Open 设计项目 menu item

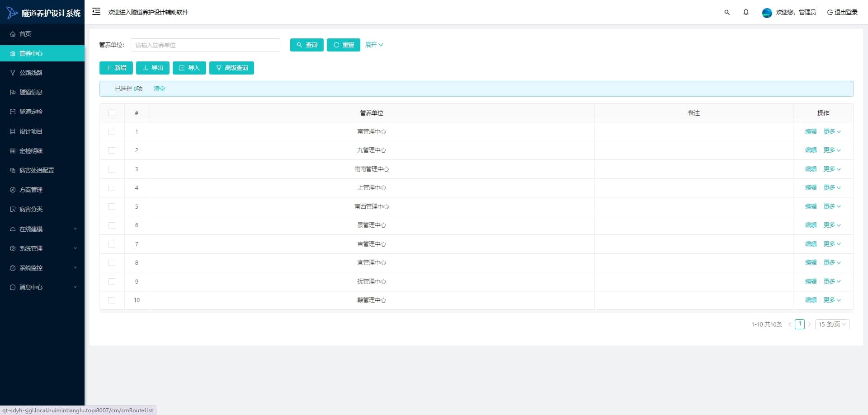coord(42,131)
